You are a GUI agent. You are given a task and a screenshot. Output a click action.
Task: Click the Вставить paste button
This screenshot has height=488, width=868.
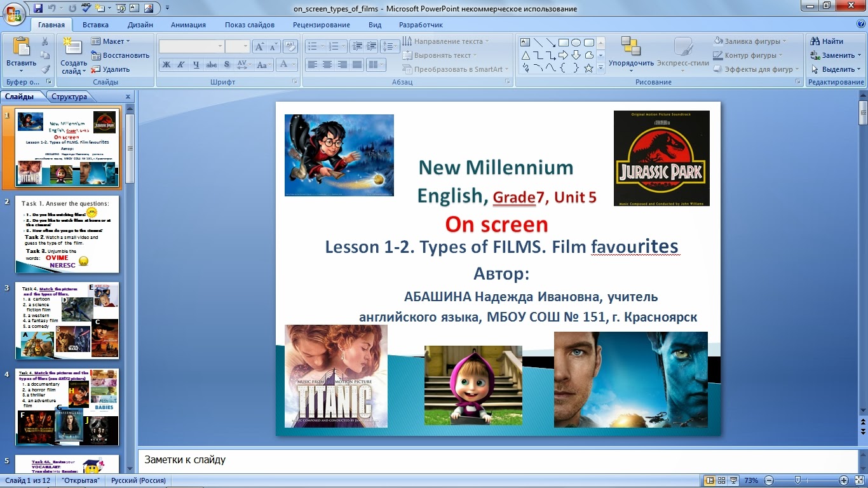pyautogui.click(x=22, y=55)
